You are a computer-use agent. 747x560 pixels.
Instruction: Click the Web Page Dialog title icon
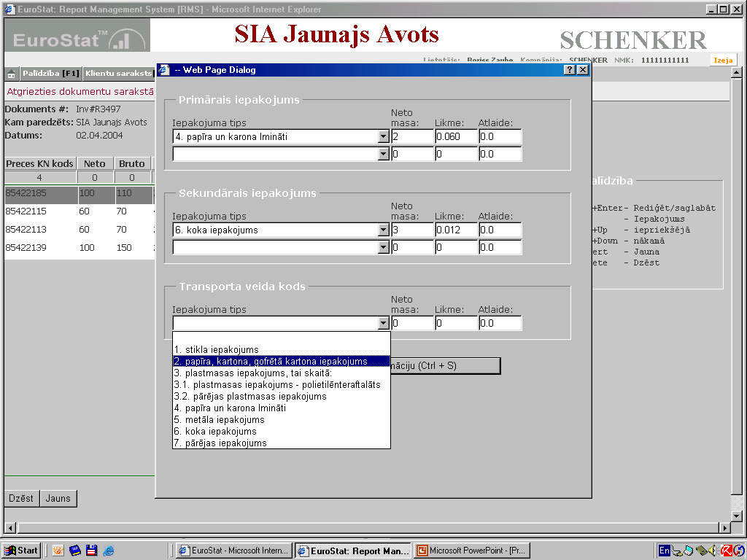(x=164, y=70)
